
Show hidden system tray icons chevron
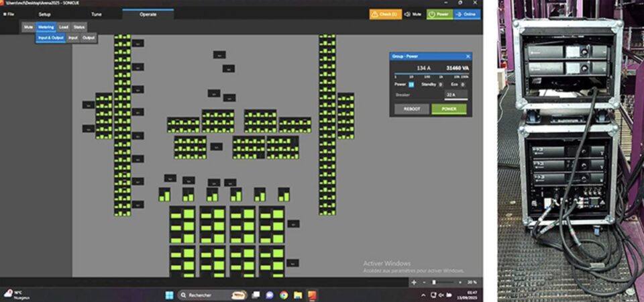click(423, 295)
